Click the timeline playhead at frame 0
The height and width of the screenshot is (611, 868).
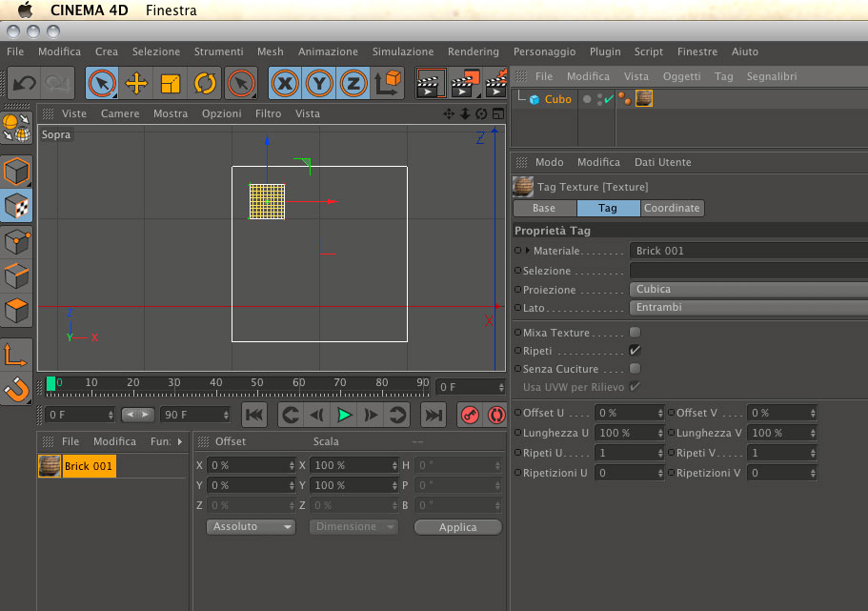(x=50, y=383)
